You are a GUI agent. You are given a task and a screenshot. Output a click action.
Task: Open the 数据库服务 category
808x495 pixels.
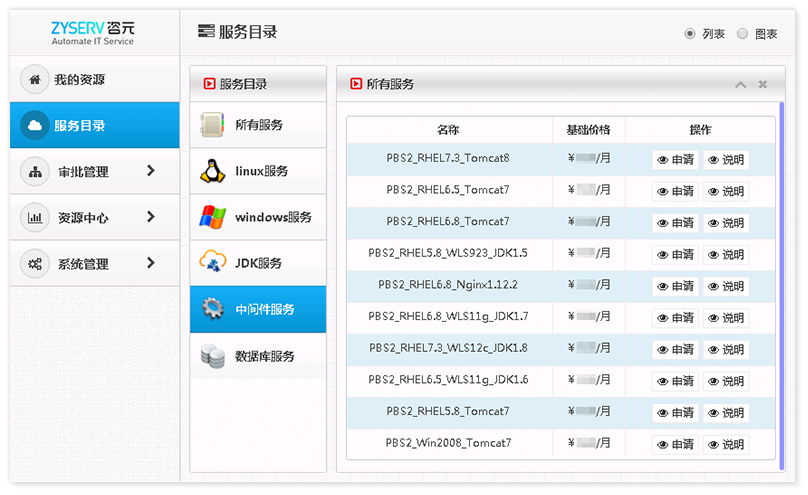(264, 356)
